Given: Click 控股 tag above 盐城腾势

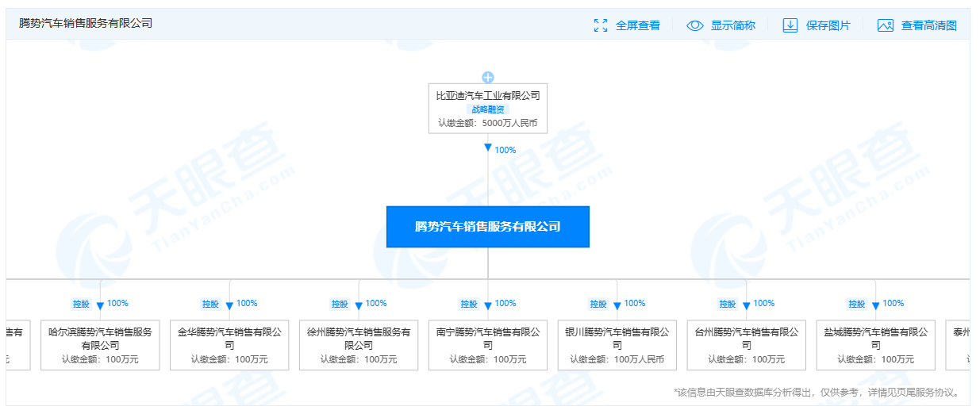Looking at the screenshot, I should [x=857, y=304].
